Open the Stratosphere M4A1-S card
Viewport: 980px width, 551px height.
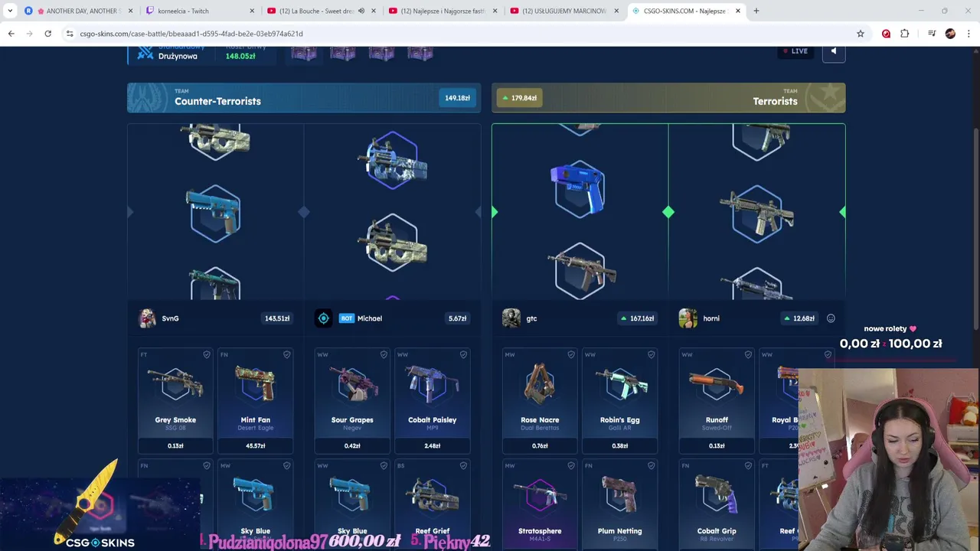(540, 505)
